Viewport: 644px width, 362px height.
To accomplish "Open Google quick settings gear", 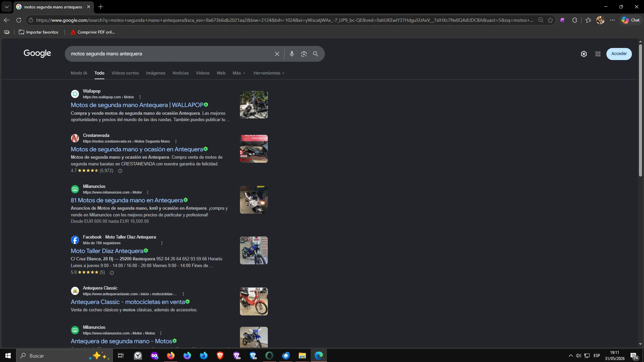I will (x=584, y=54).
